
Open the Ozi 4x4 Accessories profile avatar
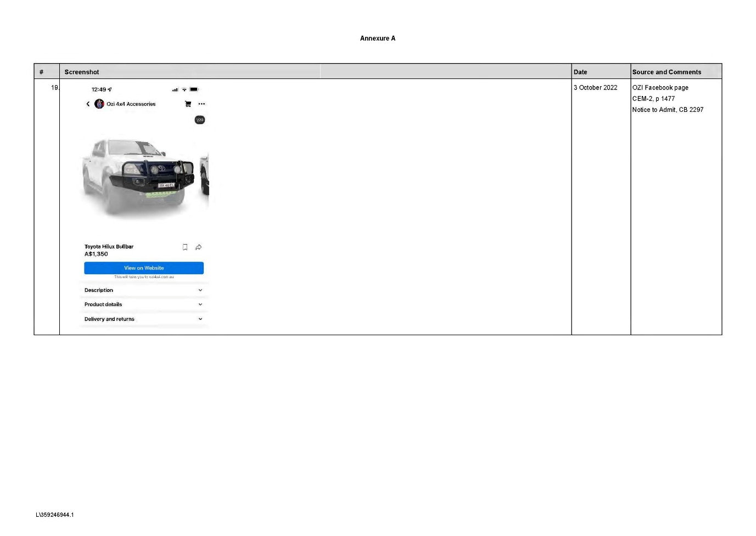pos(99,104)
